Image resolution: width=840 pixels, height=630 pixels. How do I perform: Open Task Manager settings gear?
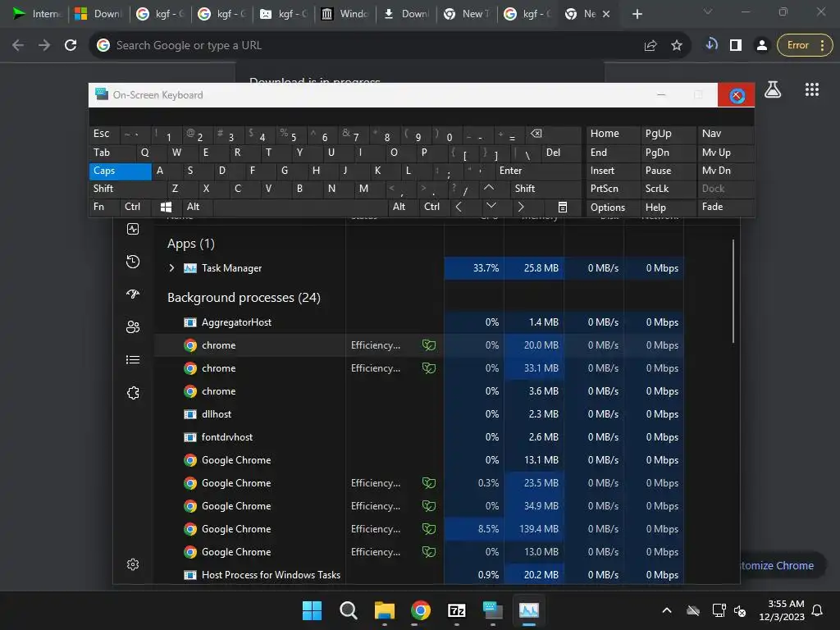[x=133, y=564]
